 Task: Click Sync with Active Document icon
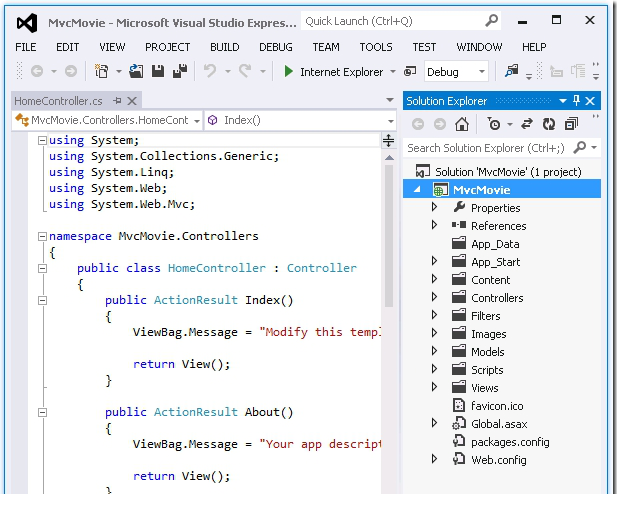tap(527, 124)
